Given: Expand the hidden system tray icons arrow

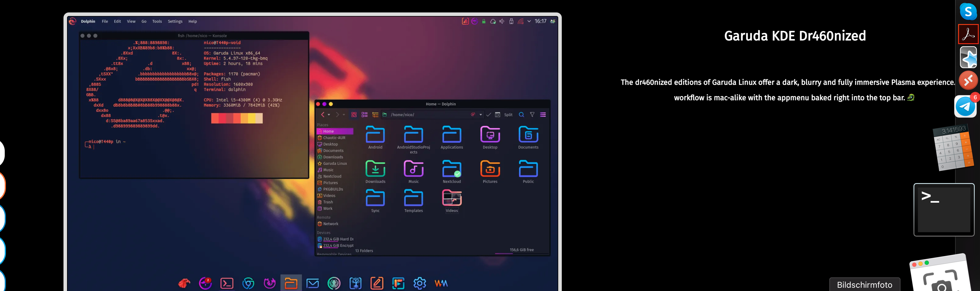Looking at the screenshot, I should [529, 22].
